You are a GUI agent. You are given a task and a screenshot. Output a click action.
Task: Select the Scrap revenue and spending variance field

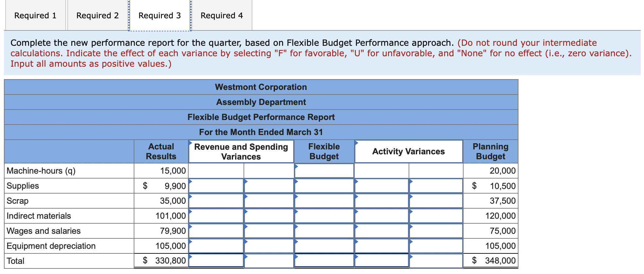[x=216, y=200]
